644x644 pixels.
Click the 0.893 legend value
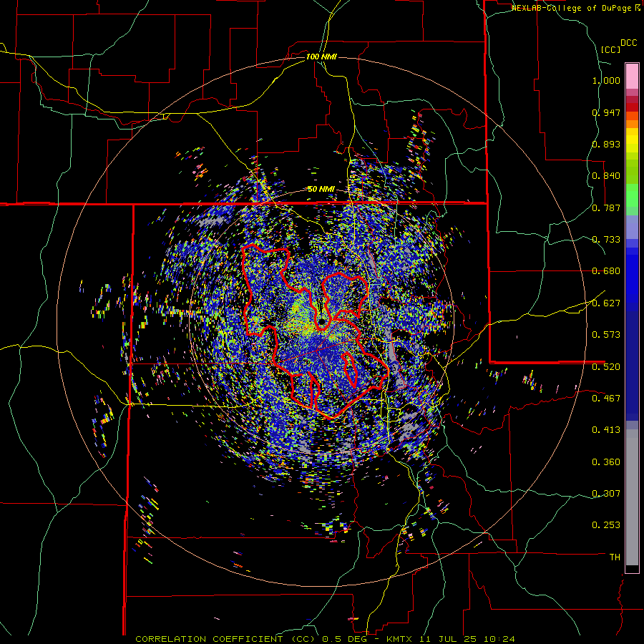(x=606, y=144)
